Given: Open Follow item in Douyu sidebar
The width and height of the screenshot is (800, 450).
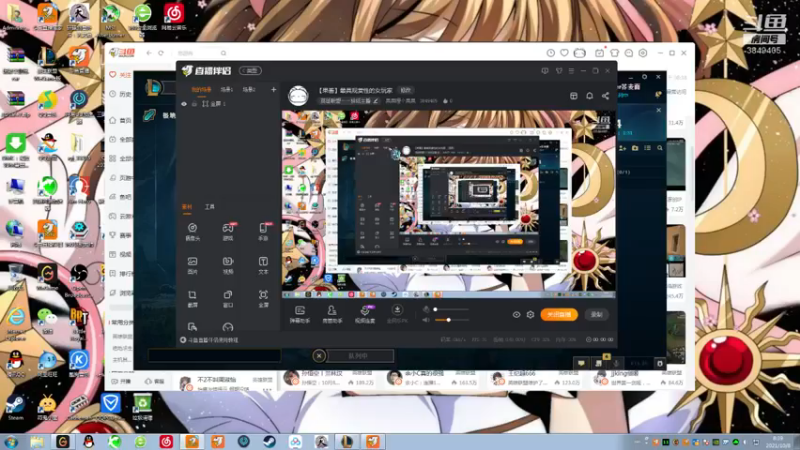Looking at the screenshot, I should [120, 75].
